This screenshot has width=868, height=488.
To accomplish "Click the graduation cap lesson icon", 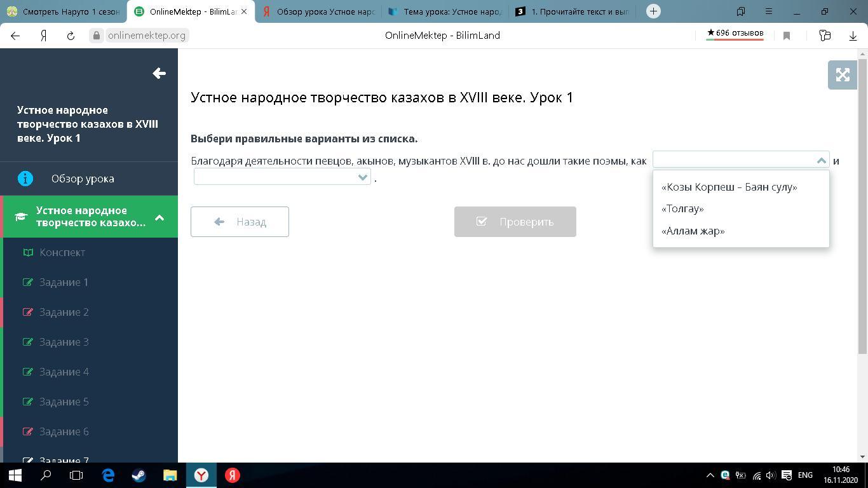I will pyautogui.click(x=21, y=217).
